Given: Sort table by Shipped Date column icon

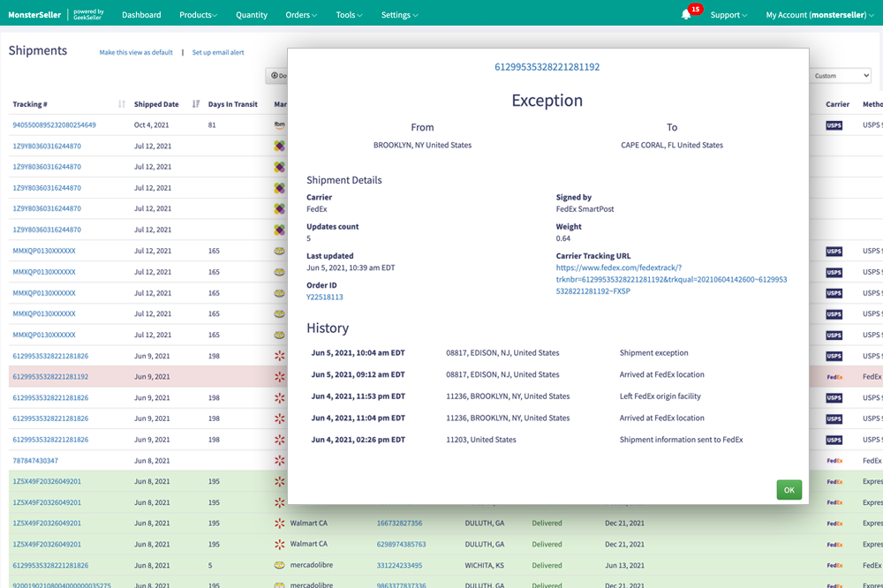Looking at the screenshot, I should 196,104.
